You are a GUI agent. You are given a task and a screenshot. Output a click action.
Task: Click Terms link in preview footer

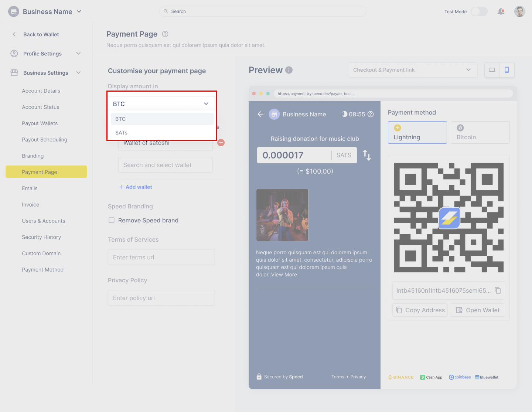[338, 377]
